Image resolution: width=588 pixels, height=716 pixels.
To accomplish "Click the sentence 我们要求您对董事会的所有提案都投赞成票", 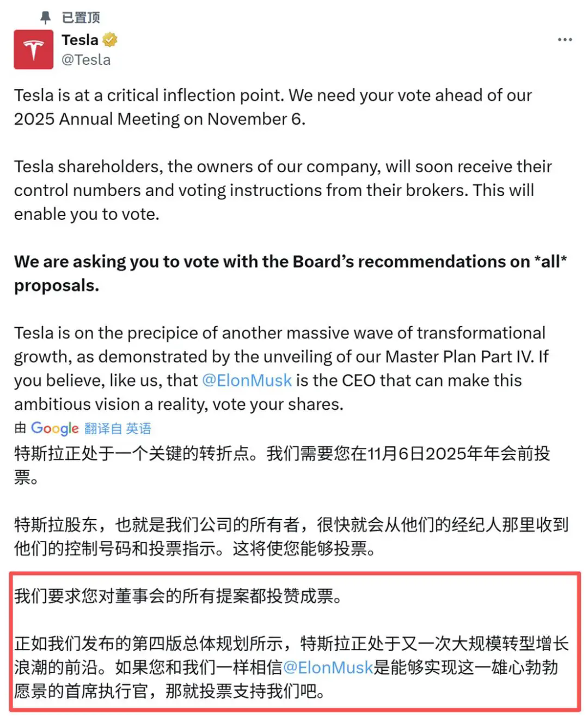I will pyautogui.click(x=179, y=596).
